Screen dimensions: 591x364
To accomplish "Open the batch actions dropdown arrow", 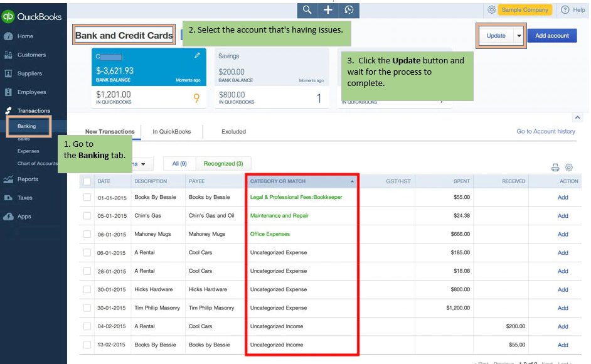I will click(143, 164).
